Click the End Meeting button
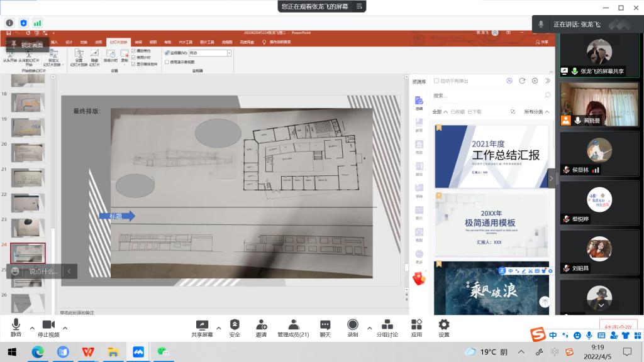The image size is (644, 362). coord(618,327)
